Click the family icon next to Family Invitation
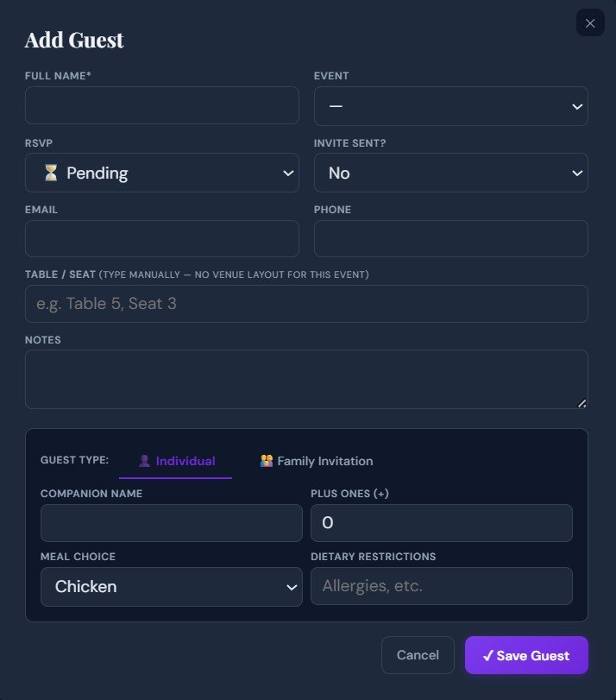Viewport: 616px width, 700px height. click(264, 460)
